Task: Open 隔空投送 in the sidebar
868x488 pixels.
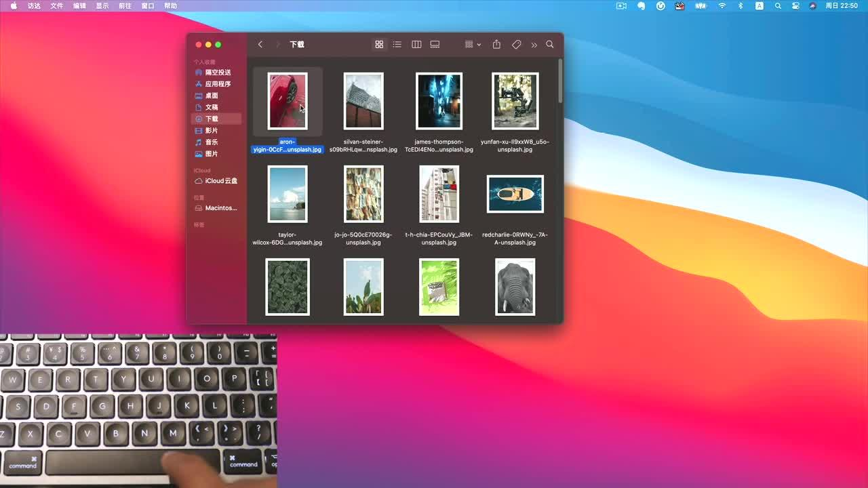Action: (217, 73)
